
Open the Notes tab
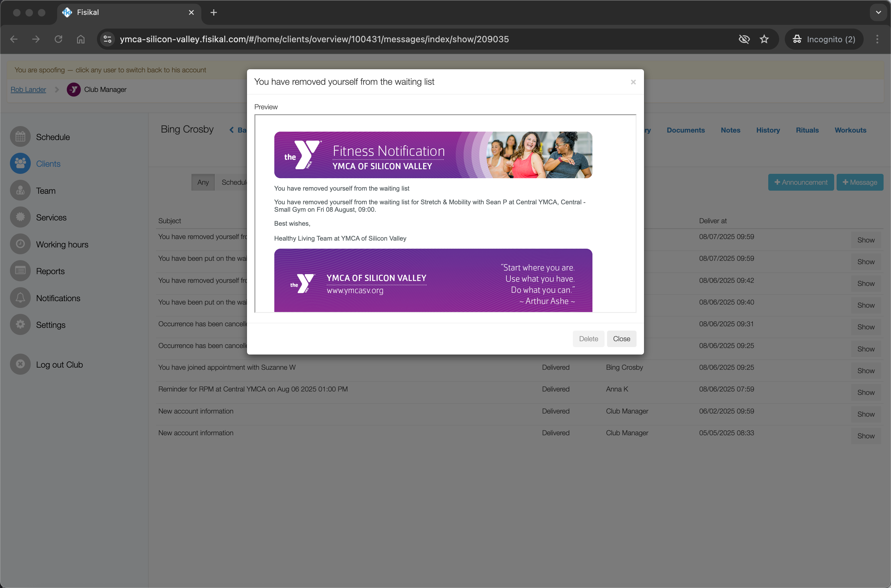tap(730, 130)
